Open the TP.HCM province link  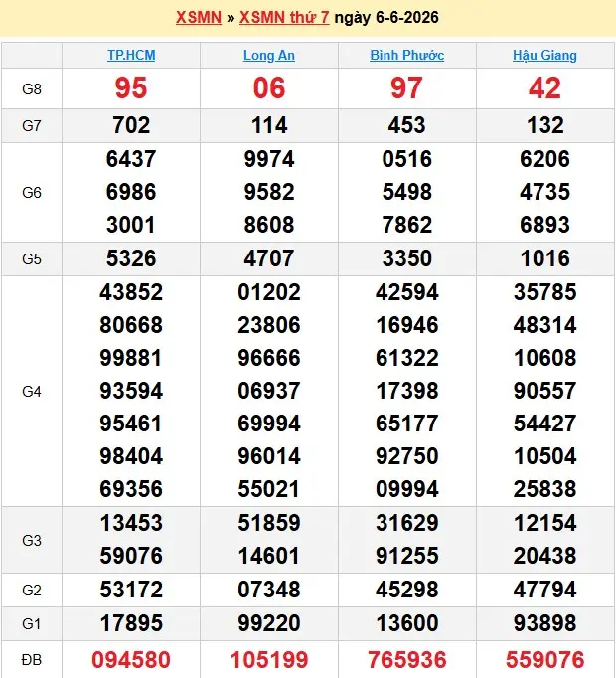tap(131, 55)
